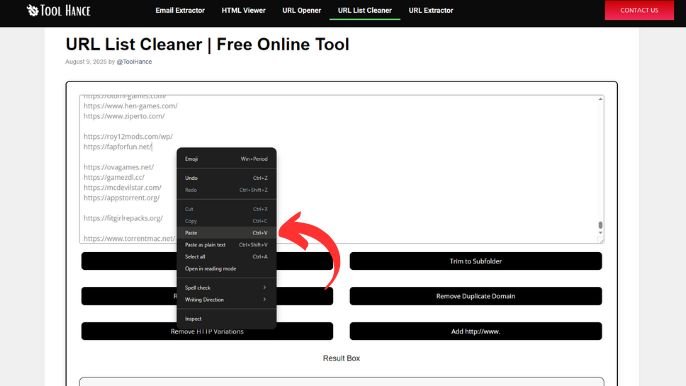The height and width of the screenshot is (386, 686).
Task: Click the Tool Hance logo
Action: coord(58,11)
